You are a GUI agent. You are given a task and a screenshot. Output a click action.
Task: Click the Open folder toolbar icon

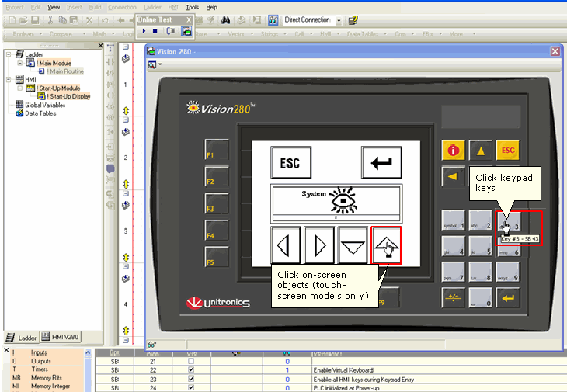click(23, 20)
